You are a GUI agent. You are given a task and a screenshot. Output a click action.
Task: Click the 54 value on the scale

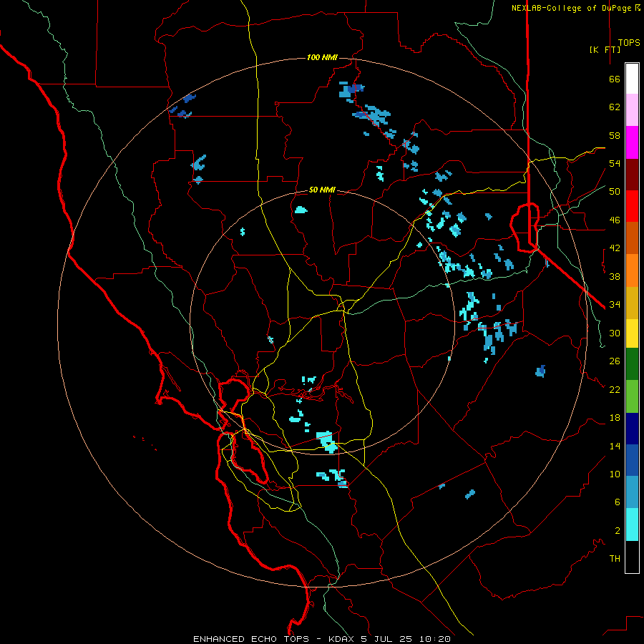(615, 163)
